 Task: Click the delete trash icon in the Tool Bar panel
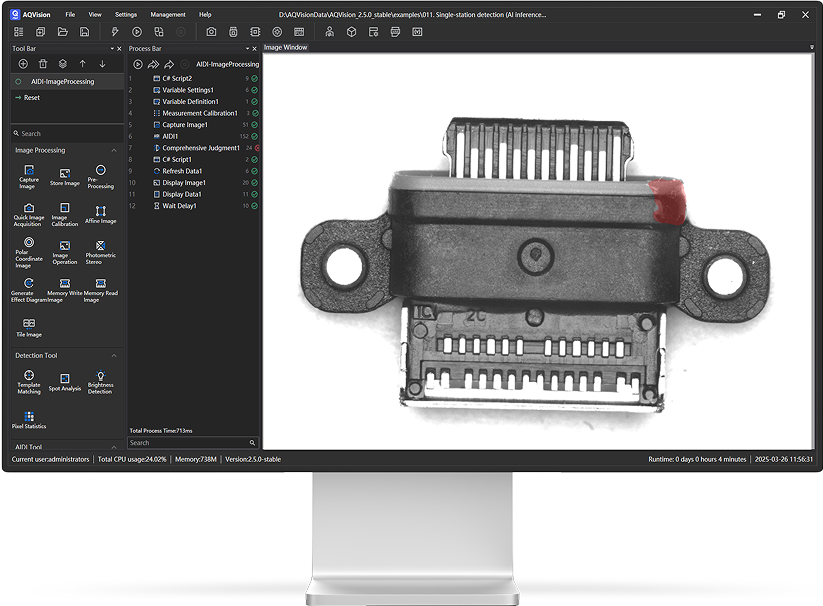click(x=43, y=64)
